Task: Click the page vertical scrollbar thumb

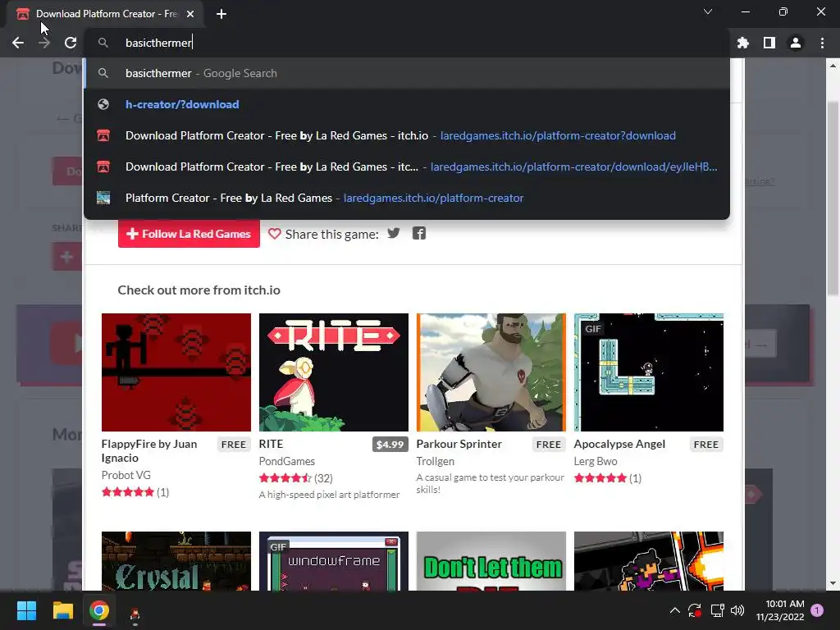Action: (x=833, y=199)
